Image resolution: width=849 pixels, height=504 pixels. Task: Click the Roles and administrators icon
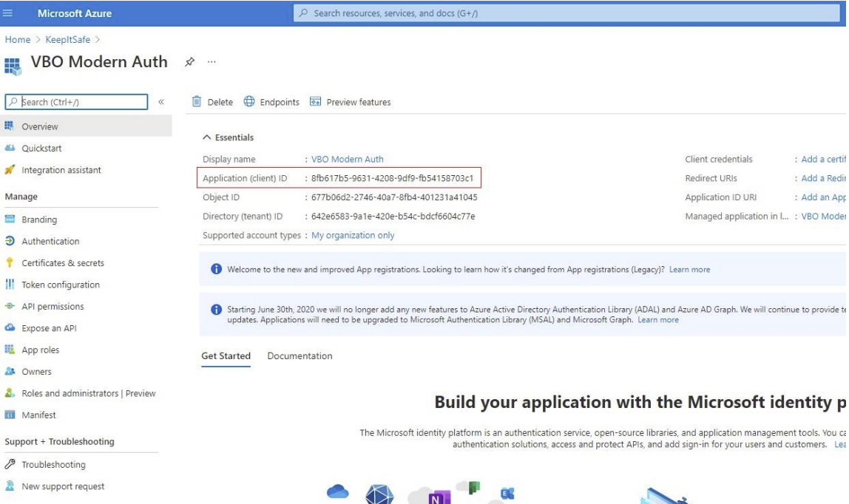tap(10, 392)
